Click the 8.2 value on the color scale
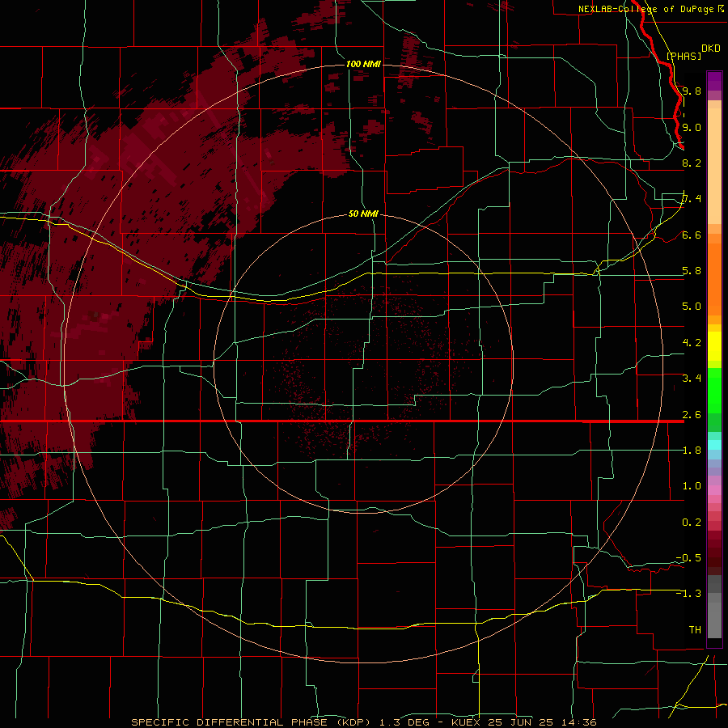The height and width of the screenshot is (728, 728). [692, 163]
